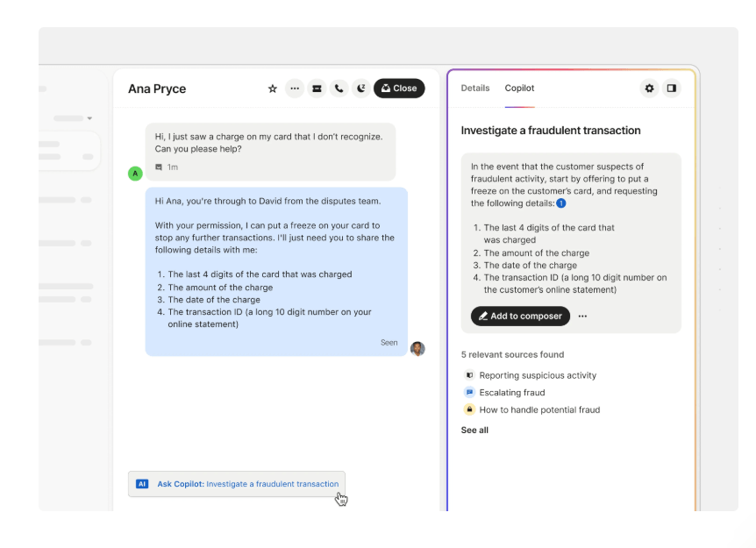Open Copilot settings gear

click(649, 89)
